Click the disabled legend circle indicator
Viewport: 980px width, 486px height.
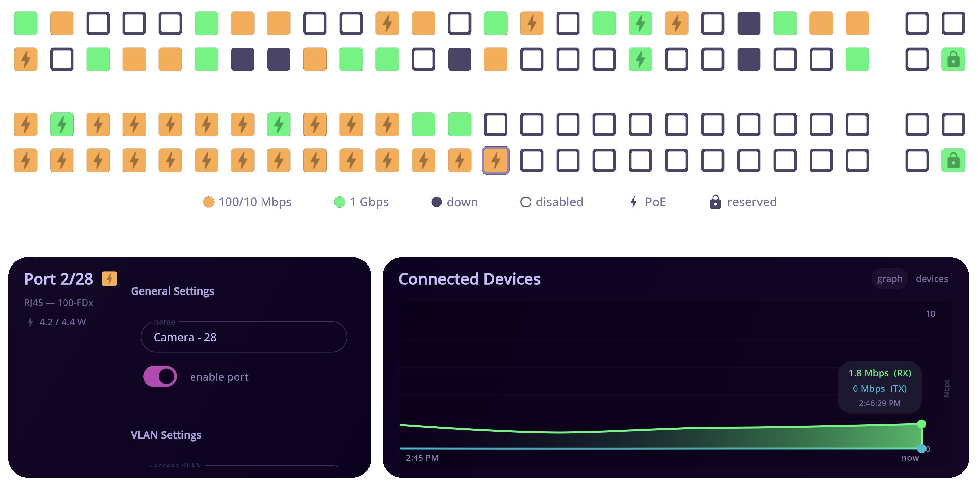point(526,202)
